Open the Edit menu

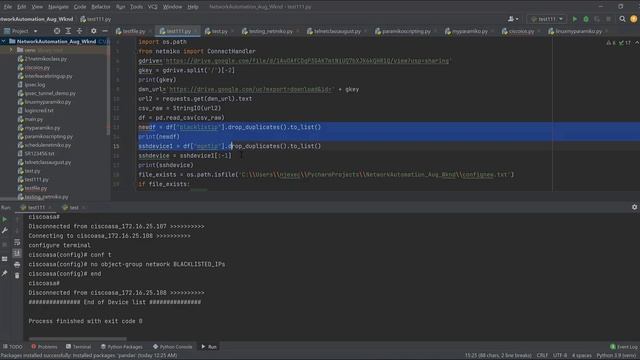[x=22, y=7]
